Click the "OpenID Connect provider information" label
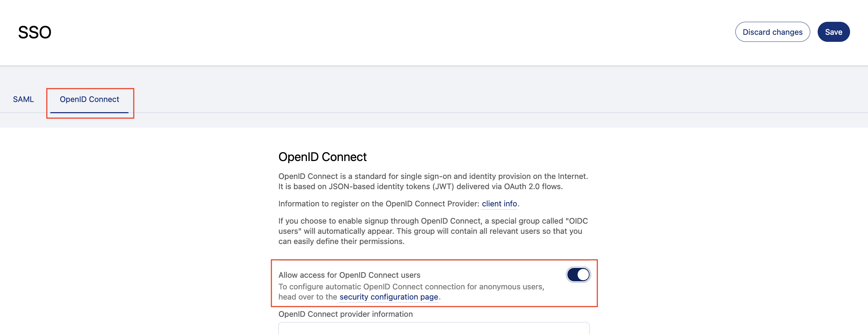868x334 pixels. (345, 314)
